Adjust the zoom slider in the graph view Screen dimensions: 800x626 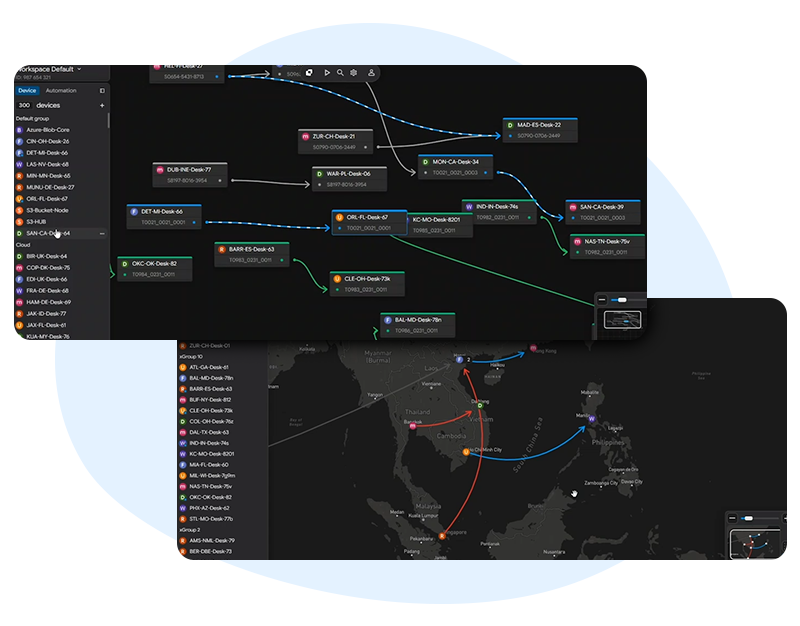pos(623,299)
